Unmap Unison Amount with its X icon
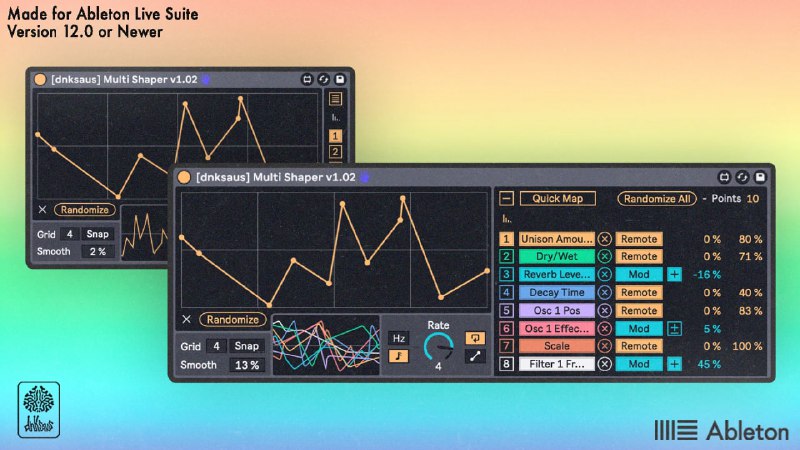This screenshot has width=800, height=450. tap(605, 239)
